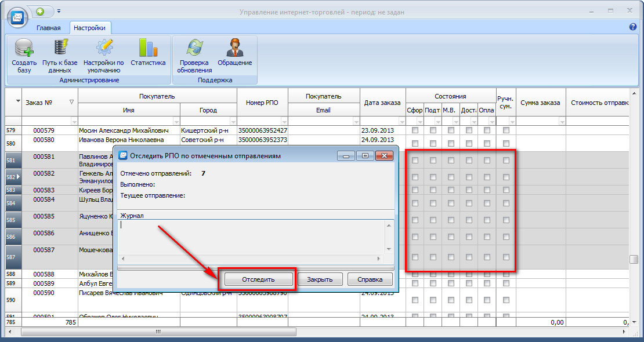Switch to the Главная tab
Viewport: 644px width, 342px height.
coord(48,27)
